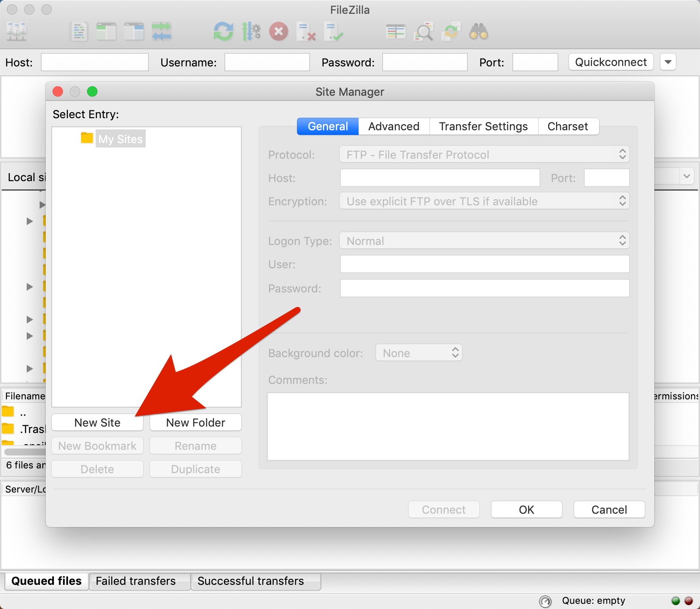Screen dimensions: 700x609
Task: Click the Queue: empty status text
Action: click(594, 601)
